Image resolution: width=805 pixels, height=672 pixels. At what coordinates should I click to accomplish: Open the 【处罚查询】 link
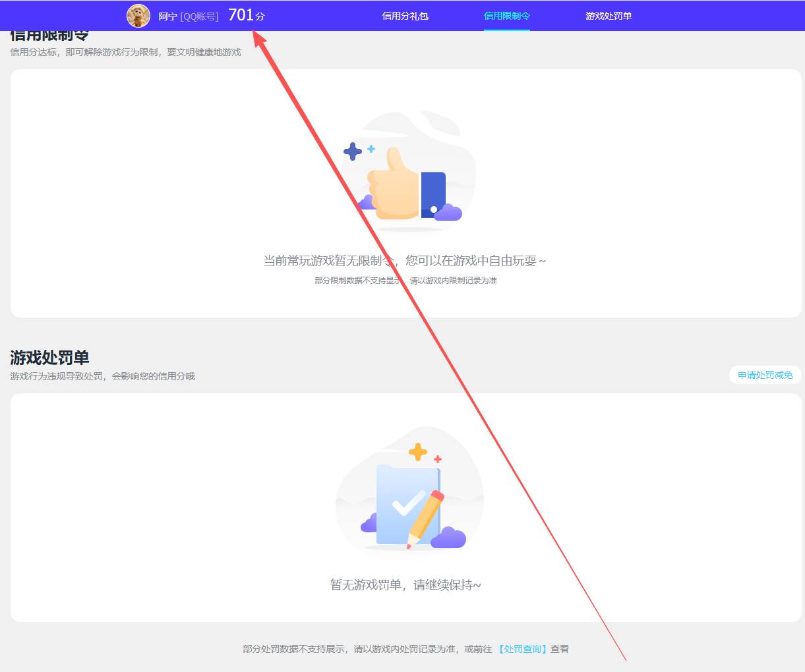[521, 648]
